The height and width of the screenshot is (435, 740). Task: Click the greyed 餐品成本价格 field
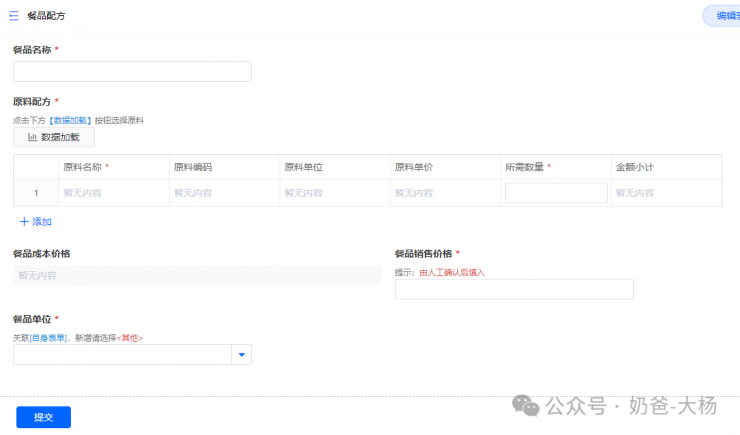click(x=197, y=275)
